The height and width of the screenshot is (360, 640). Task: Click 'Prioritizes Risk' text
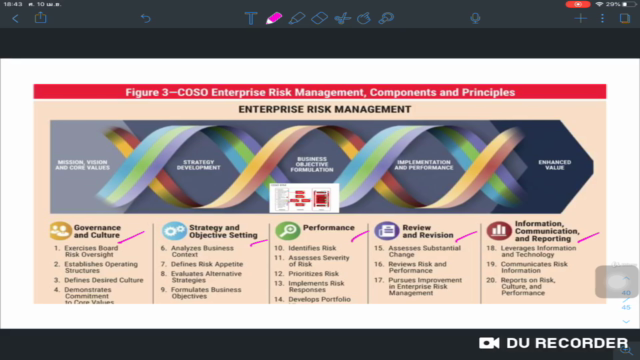click(313, 273)
